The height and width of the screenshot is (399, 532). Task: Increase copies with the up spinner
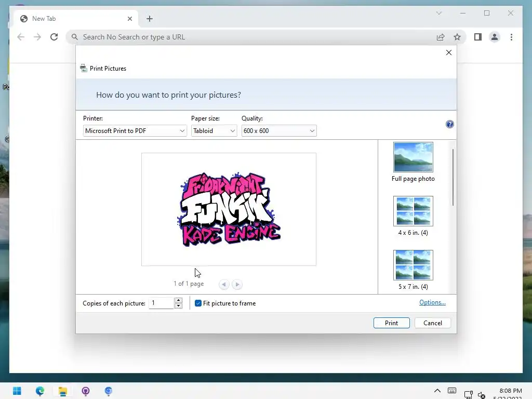[179, 300]
